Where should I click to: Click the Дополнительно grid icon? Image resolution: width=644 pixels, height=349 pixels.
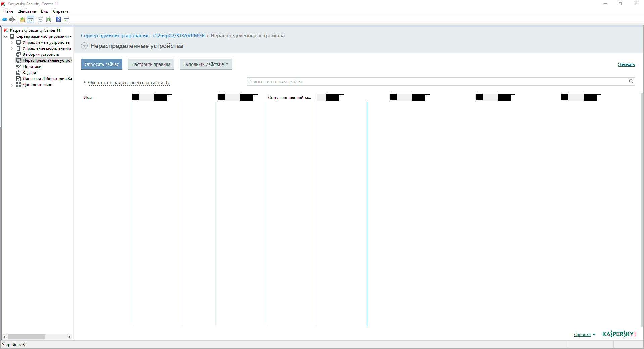point(18,85)
